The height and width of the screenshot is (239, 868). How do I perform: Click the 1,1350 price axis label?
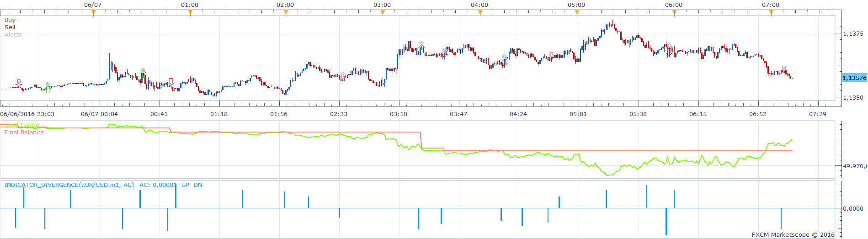tap(853, 98)
